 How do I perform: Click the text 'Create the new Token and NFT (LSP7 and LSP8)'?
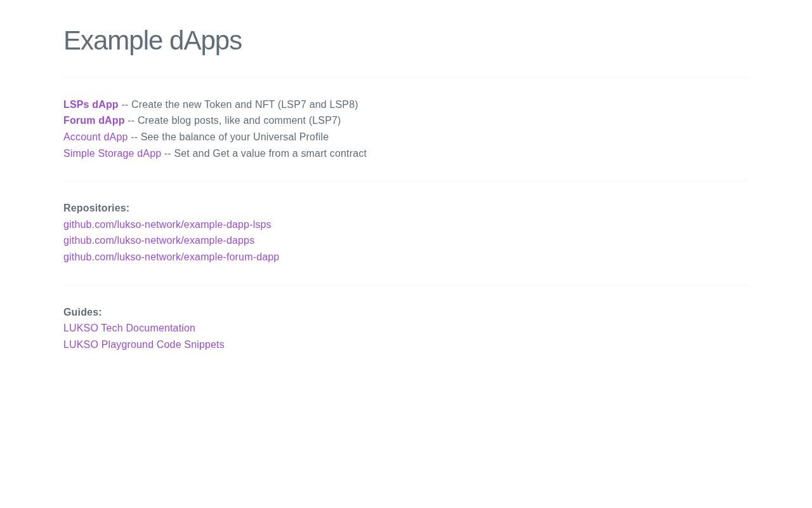[x=245, y=104]
